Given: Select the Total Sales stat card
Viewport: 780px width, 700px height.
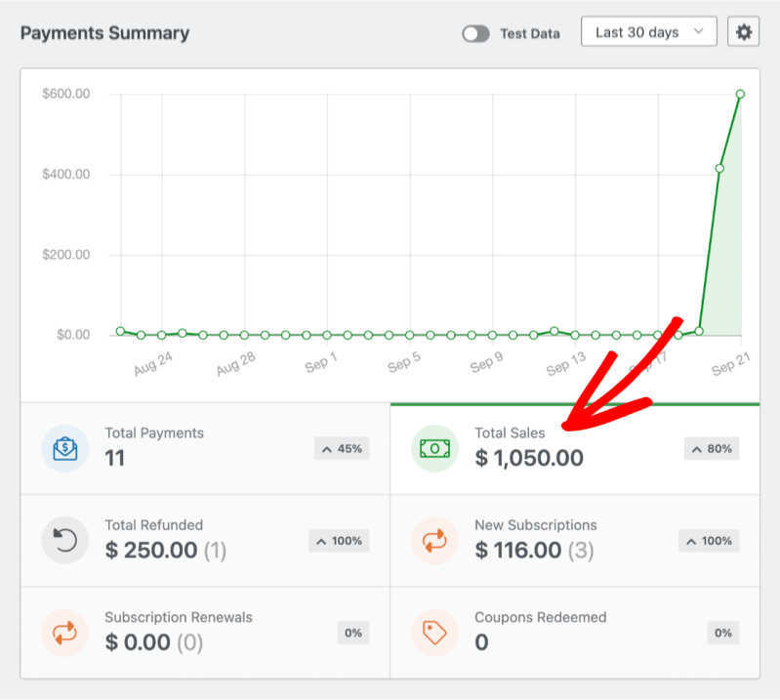Looking at the screenshot, I should (x=575, y=448).
